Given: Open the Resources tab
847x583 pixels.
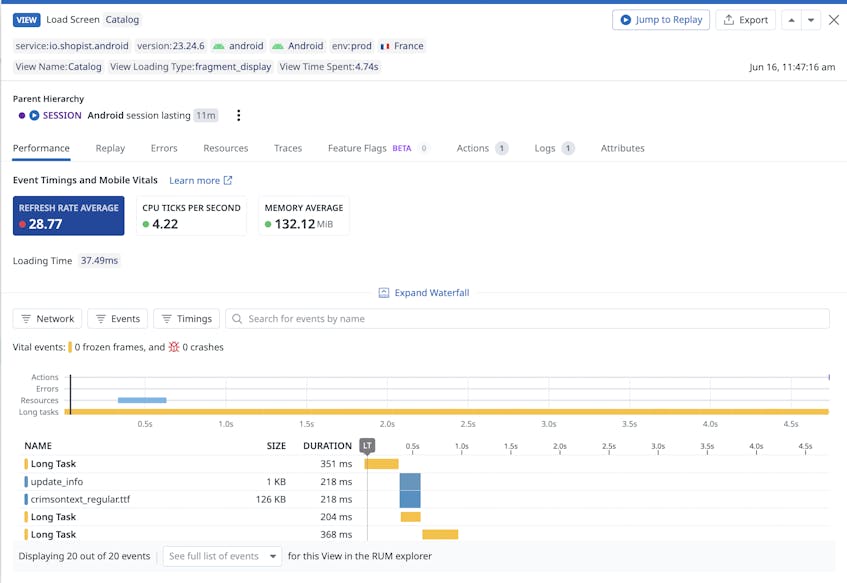Looking at the screenshot, I should coord(226,148).
